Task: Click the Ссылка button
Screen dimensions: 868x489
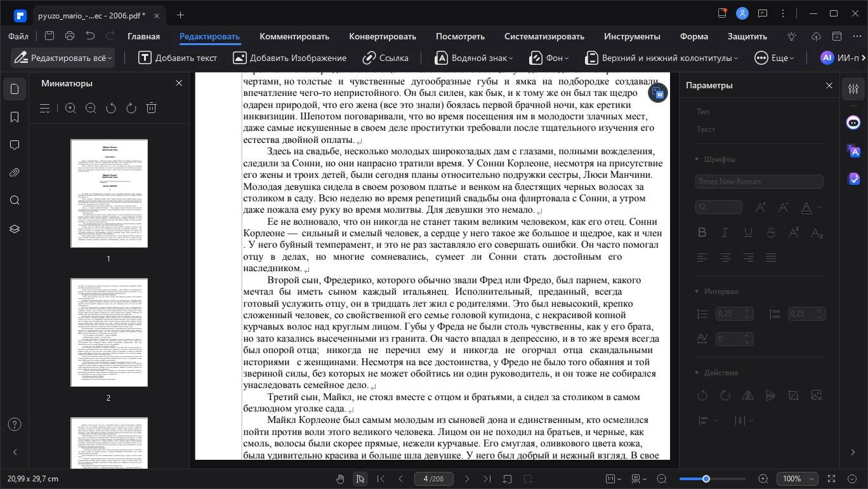Action: pyautogui.click(x=385, y=58)
